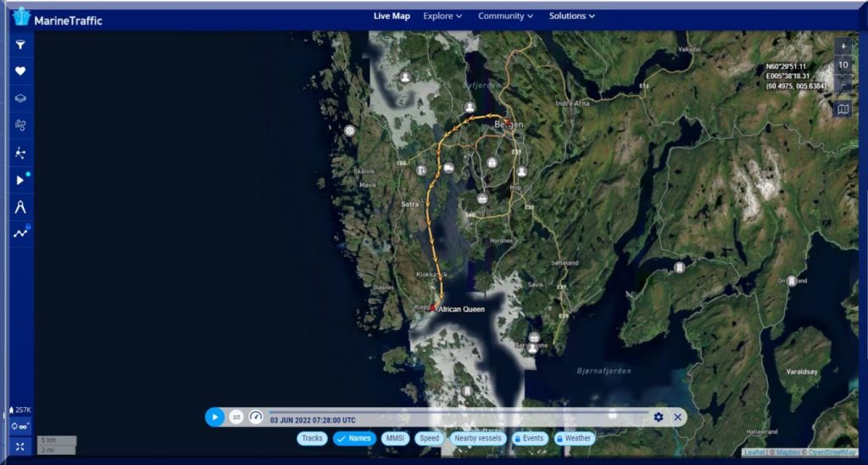The width and height of the screenshot is (868, 465).
Task: Expand the Community dropdown menu
Action: click(505, 16)
